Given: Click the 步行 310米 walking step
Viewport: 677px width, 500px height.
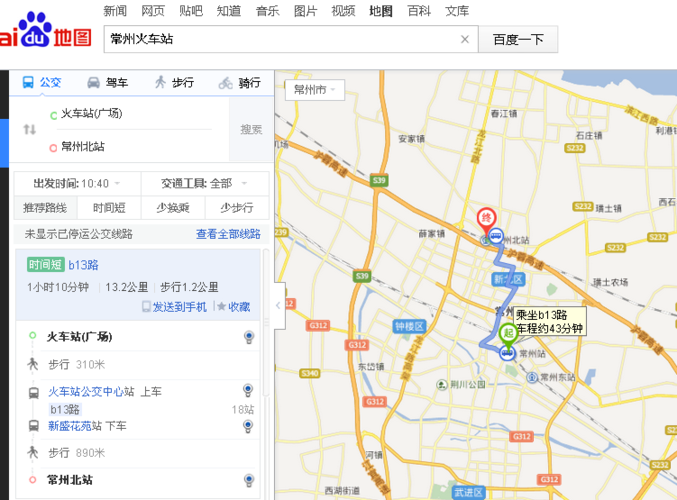Looking at the screenshot, I should click(76, 364).
